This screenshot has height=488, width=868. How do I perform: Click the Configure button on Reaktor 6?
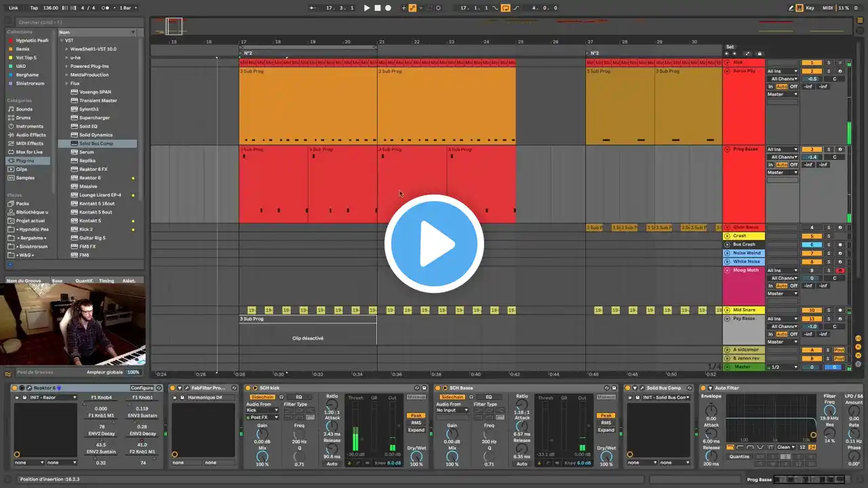coord(142,388)
